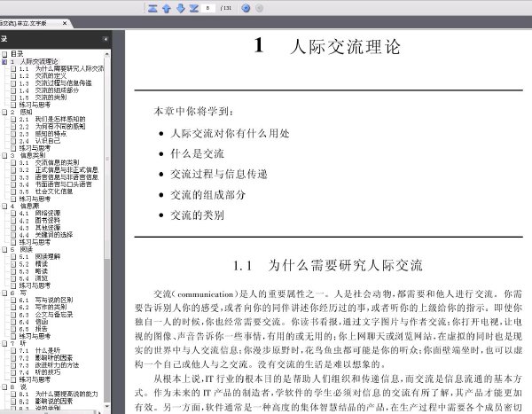Open bookmark 5.1 阅读理解
This screenshot has width=532, height=414.
40,257
